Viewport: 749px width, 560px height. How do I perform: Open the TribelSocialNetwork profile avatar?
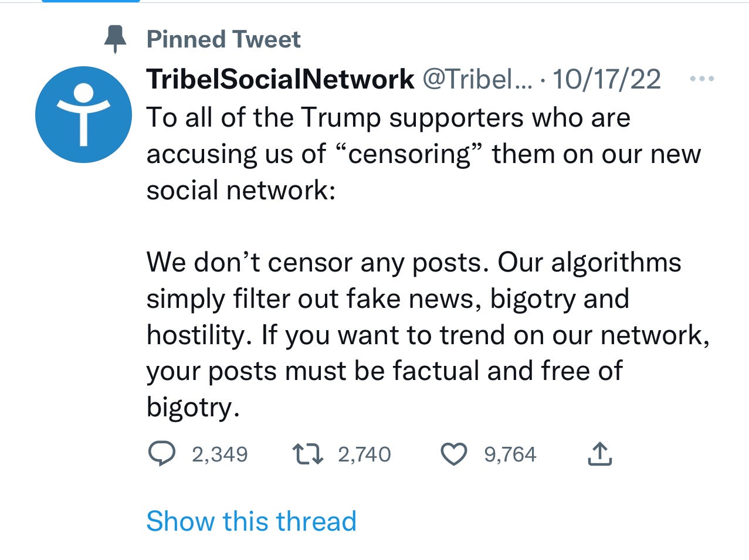point(83,114)
